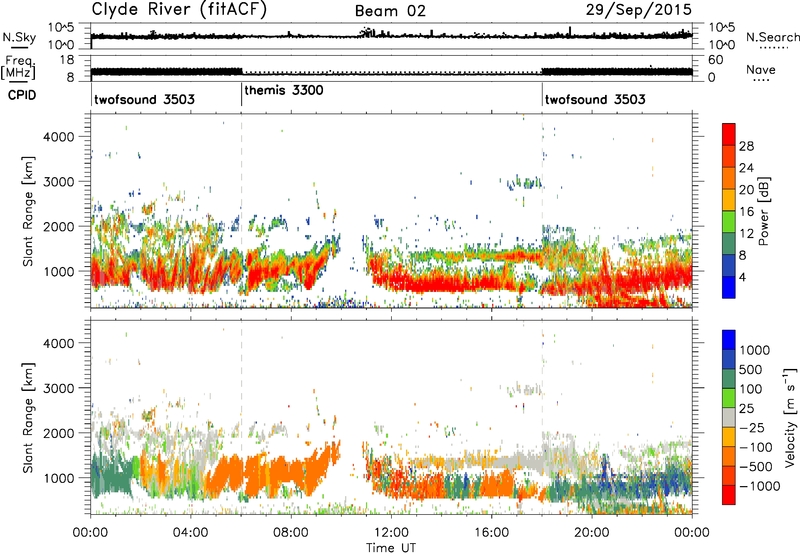Click the date '29/Sep/2015'
Image resolution: width=800 pixels, height=554 pixels.
(x=639, y=10)
